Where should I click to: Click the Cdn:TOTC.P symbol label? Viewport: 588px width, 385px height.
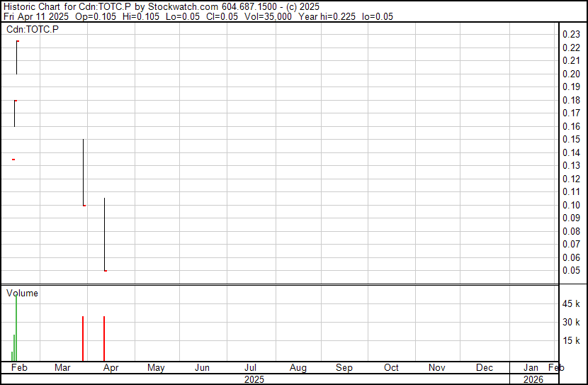(33, 29)
